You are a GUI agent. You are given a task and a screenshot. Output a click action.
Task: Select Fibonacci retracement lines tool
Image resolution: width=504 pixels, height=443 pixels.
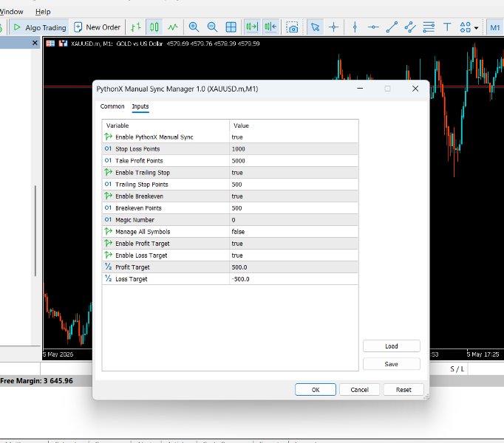(x=429, y=27)
